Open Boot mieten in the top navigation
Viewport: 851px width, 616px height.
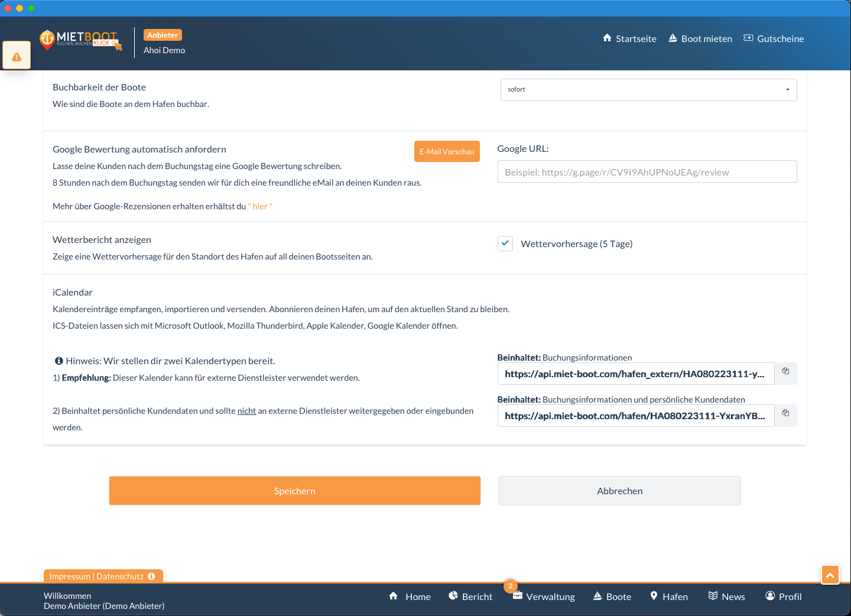[700, 38]
